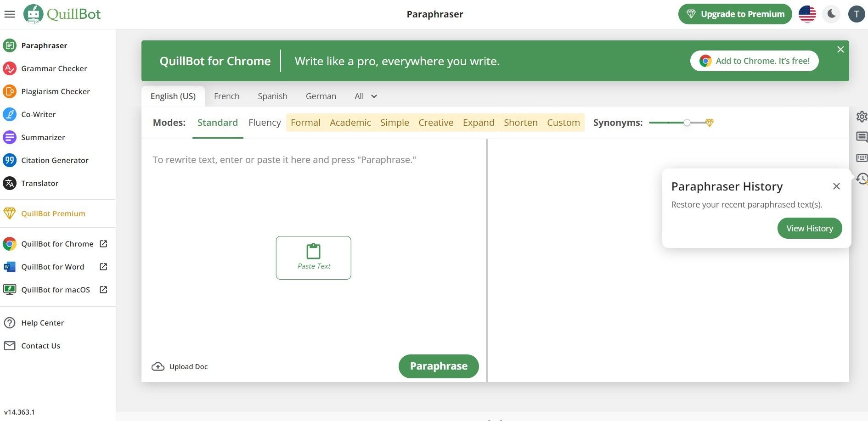Viewport: 868px width, 421px height.
Task: Click the Grammar Checker label in sidebar
Action: click(x=54, y=68)
